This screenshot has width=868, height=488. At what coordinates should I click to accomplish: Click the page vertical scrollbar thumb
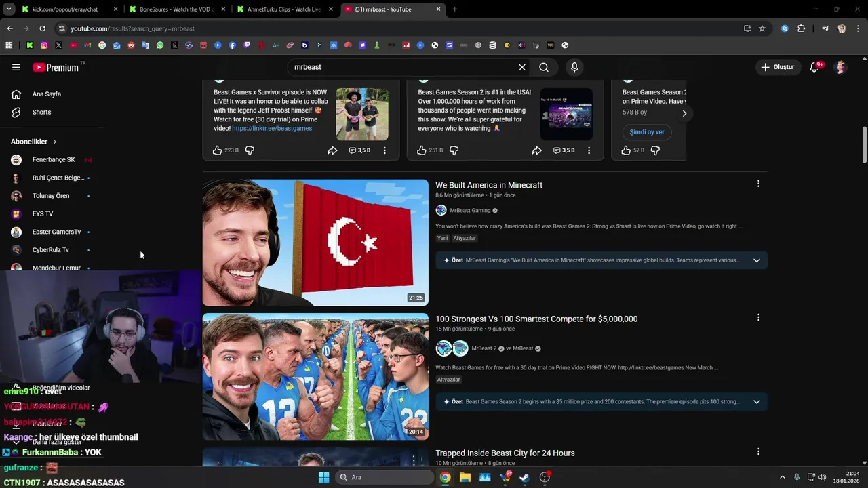864,144
